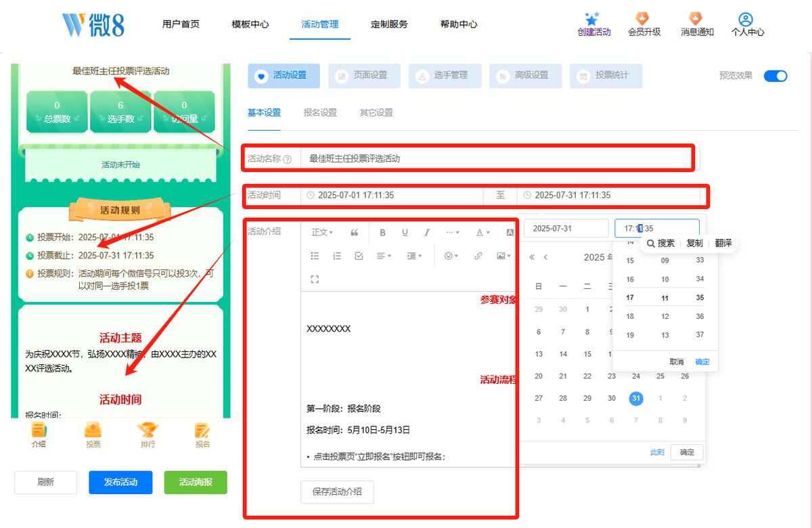
Task: Switch to the 页面设置 tab
Action: [x=364, y=76]
